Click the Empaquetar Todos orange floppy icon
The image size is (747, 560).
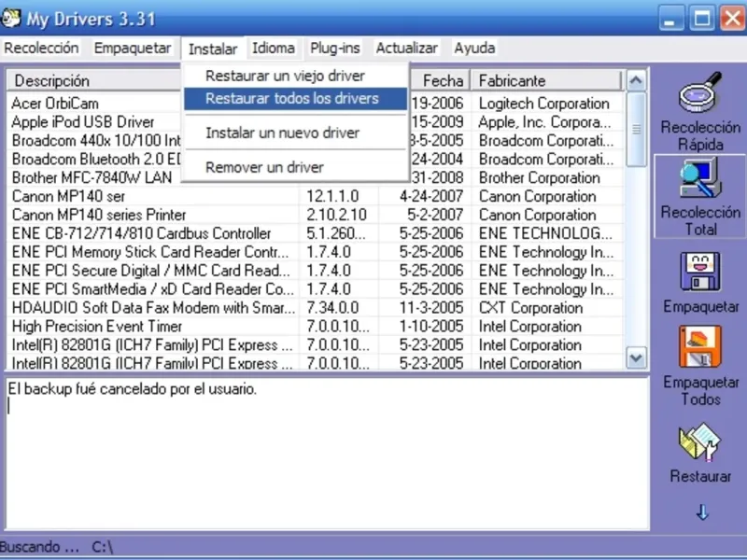[x=699, y=346]
